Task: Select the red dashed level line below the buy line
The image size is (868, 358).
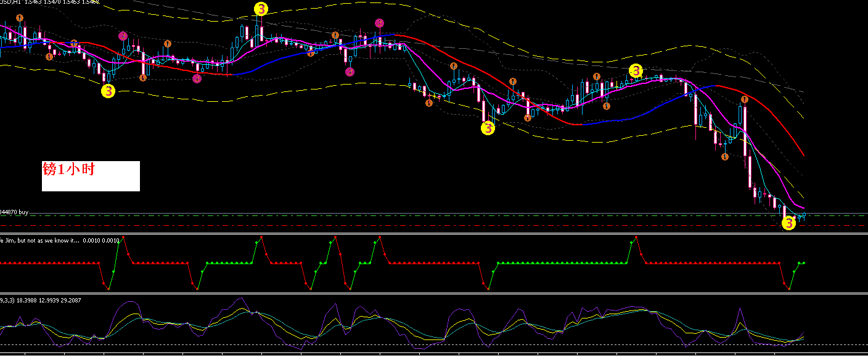Action: point(434,225)
